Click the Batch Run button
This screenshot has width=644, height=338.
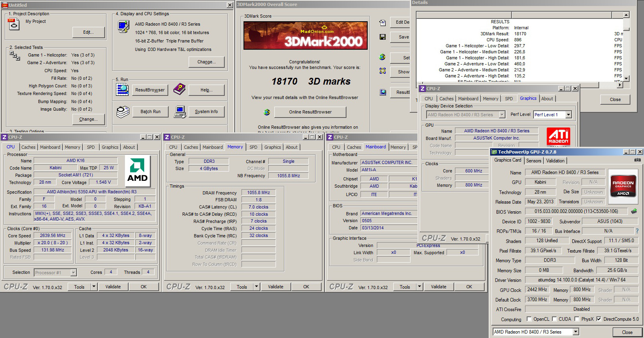(x=151, y=111)
